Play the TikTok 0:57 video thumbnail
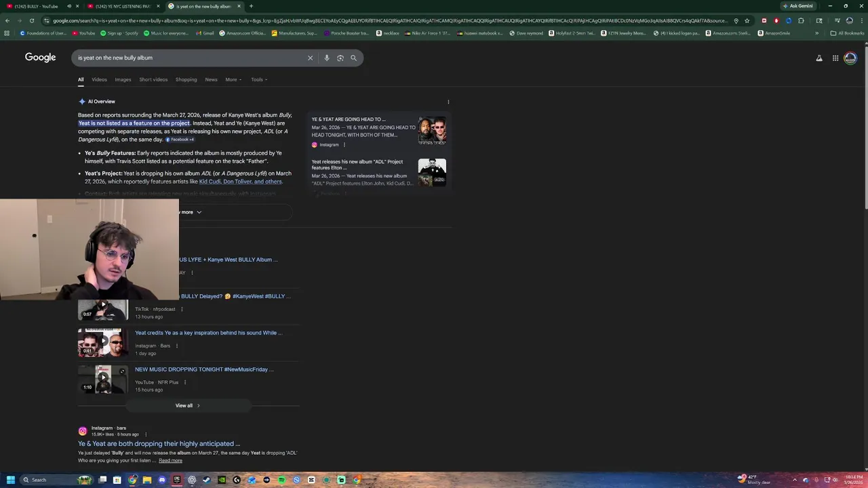Viewport: 868px width, 488px height. [x=103, y=309]
